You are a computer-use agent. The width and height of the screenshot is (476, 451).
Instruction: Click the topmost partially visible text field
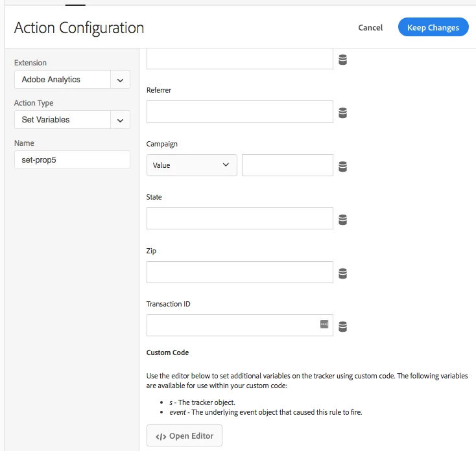pos(239,60)
